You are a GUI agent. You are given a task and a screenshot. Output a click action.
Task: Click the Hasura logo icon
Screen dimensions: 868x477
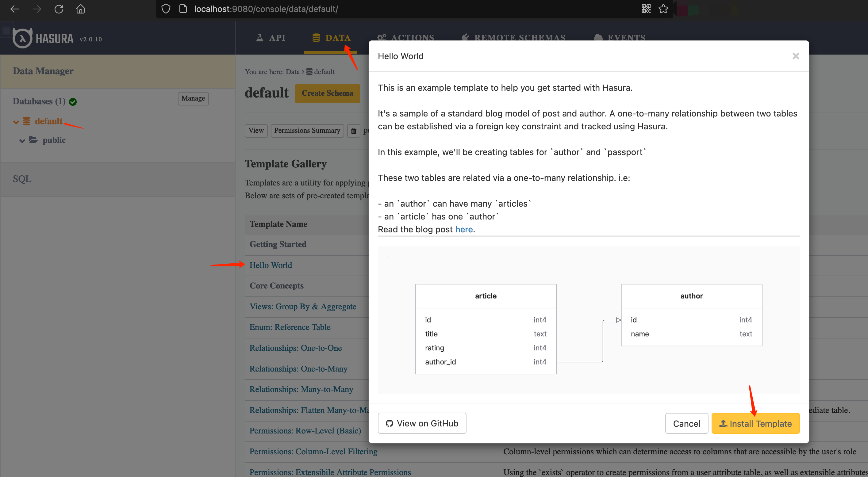tap(22, 38)
